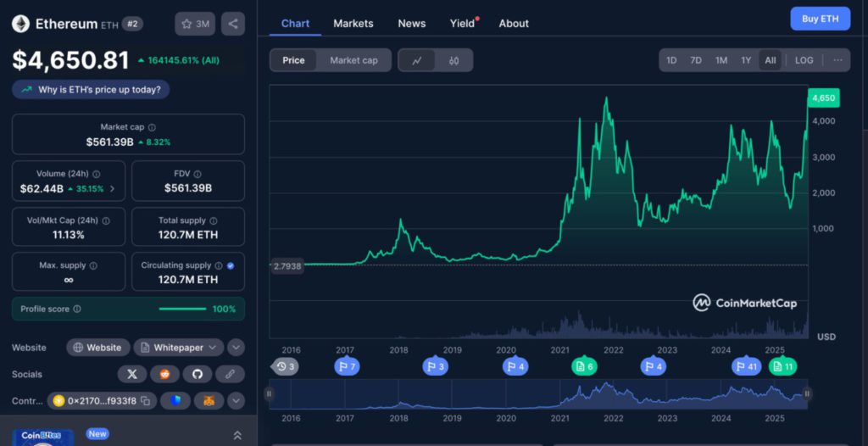Image resolution: width=868 pixels, height=446 pixels.
Task: Collapse the bottom panel double chevron
Action: coord(237,436)
